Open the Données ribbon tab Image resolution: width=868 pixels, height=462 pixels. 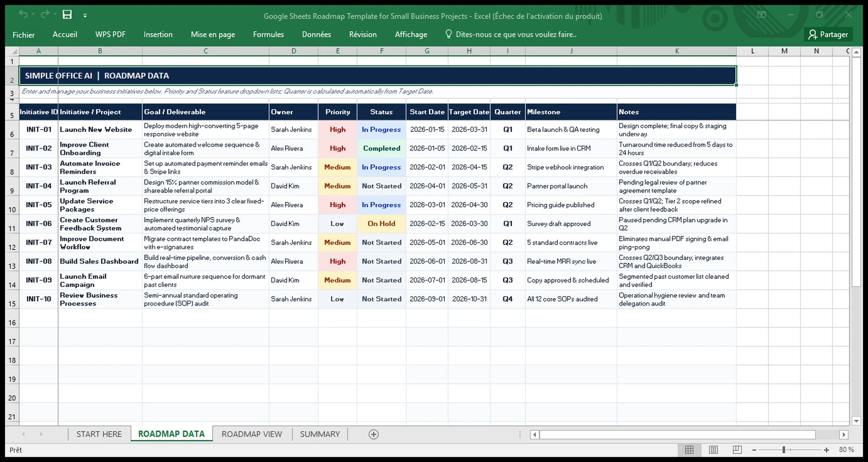coord(316,34)
